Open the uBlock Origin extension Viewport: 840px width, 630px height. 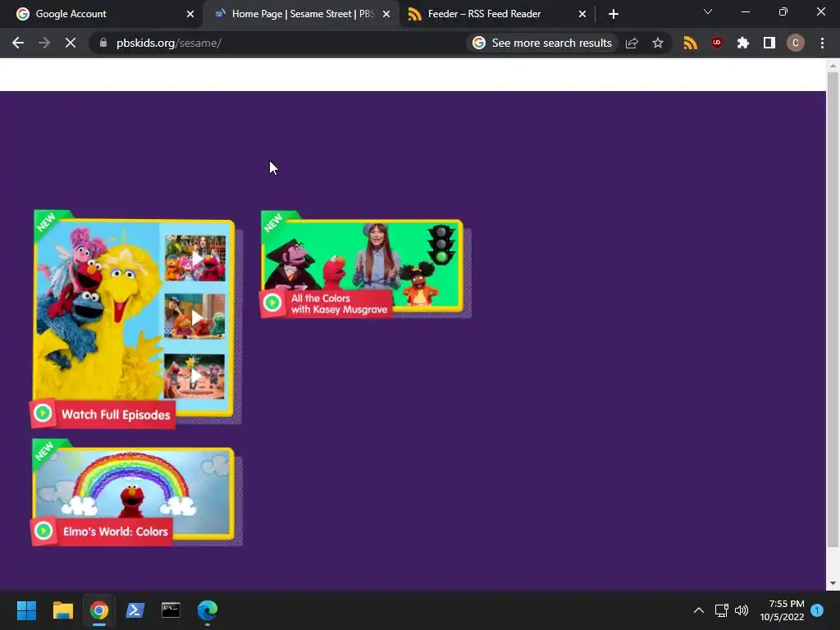[x=717, y=43]
